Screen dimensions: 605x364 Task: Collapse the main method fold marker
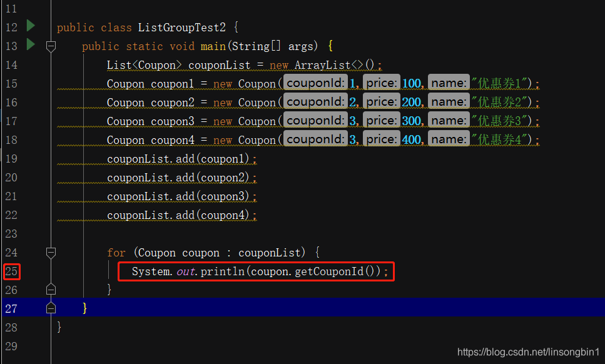coord(51,47)
